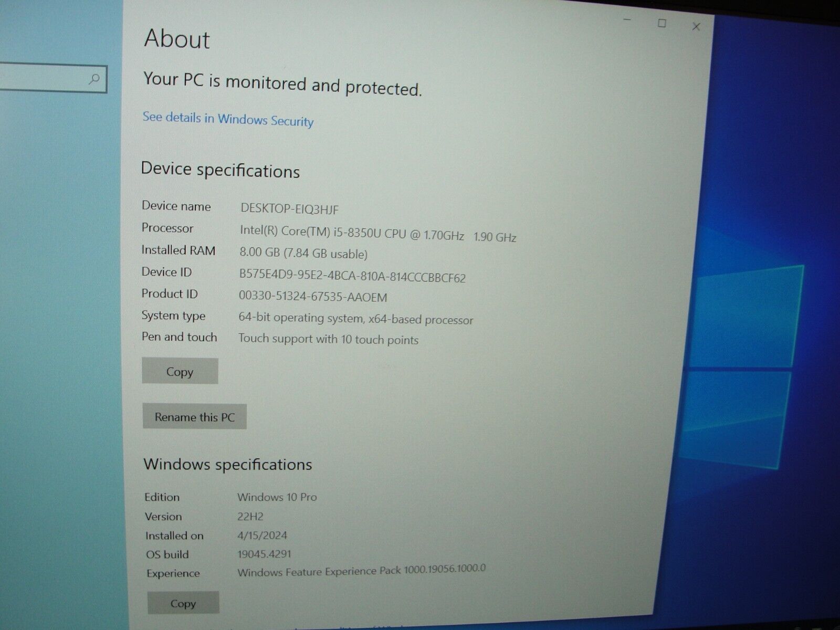Viewport: 840px width, 630px height.
Task: Click the Your PC is monitored and protected text
Action: point(282,84)
